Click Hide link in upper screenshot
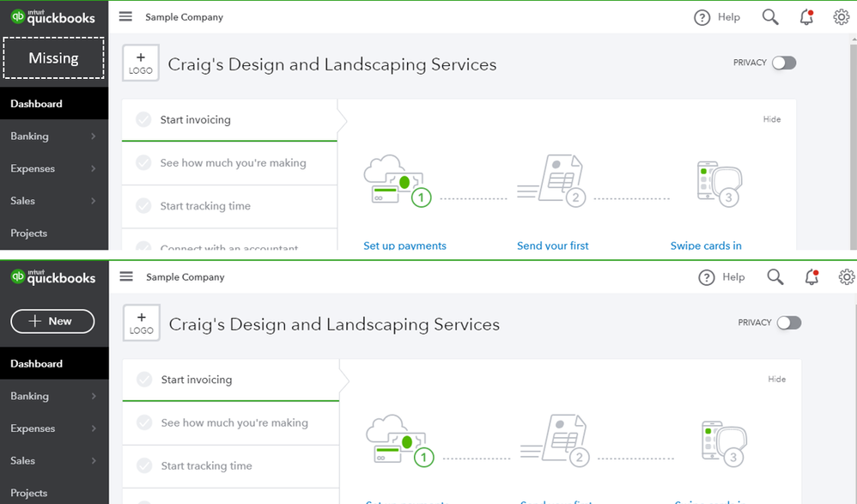The height and width of the screenshot is (504, 857). point(772,119)
